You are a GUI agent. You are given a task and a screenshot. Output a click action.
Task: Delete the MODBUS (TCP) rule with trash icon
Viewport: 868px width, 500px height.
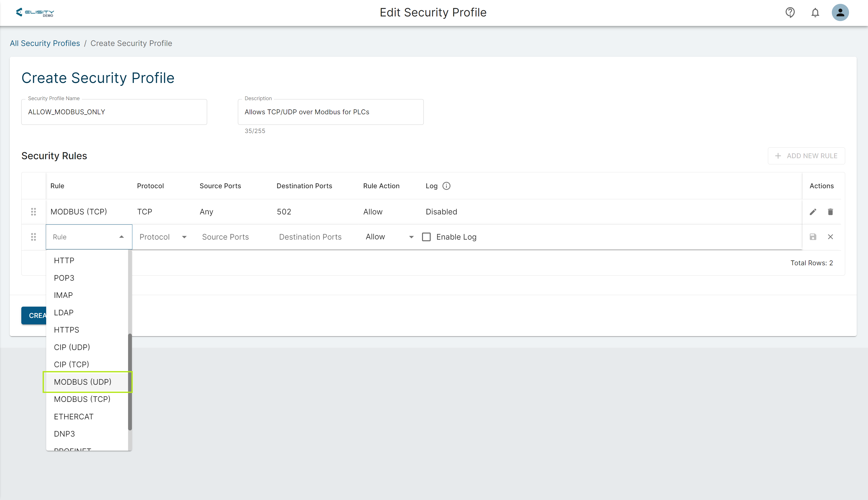[830, 212]
